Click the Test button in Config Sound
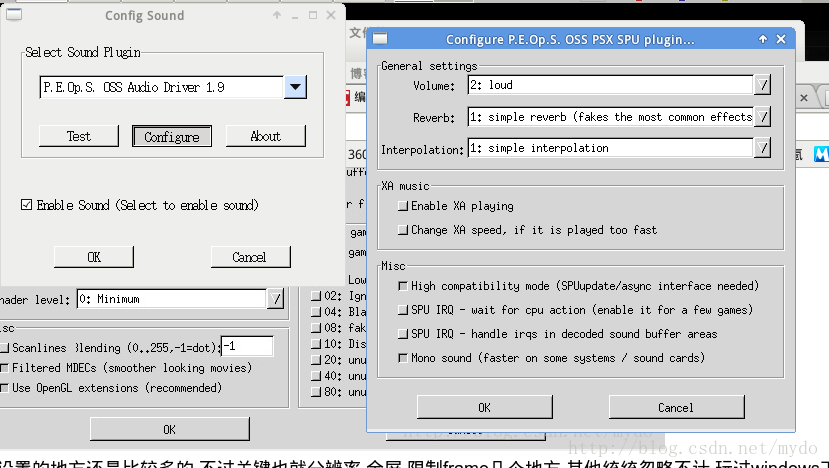The image size is (829, 468). point(79,136)
